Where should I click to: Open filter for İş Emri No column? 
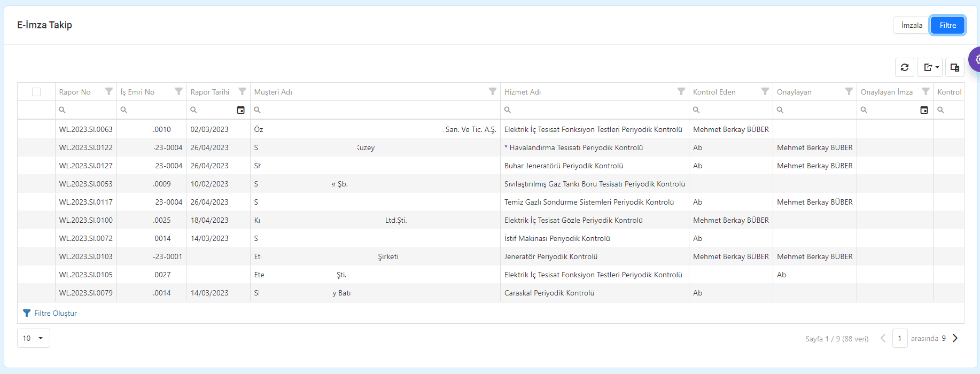point(178,91)
